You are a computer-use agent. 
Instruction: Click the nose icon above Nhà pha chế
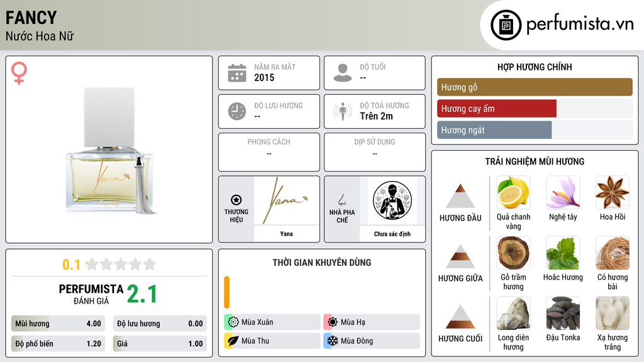[341, 200]
